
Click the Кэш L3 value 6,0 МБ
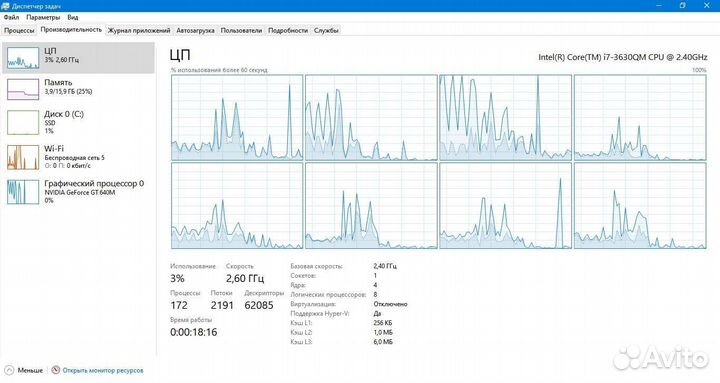383,342
